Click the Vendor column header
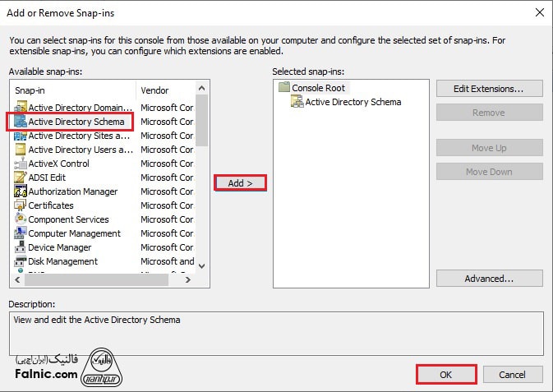 [164, 90]
